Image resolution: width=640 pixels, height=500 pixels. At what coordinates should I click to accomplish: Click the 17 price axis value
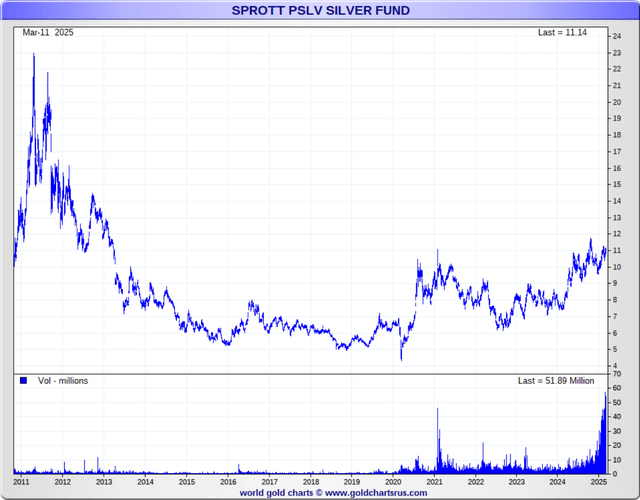[x=617, y=152]
